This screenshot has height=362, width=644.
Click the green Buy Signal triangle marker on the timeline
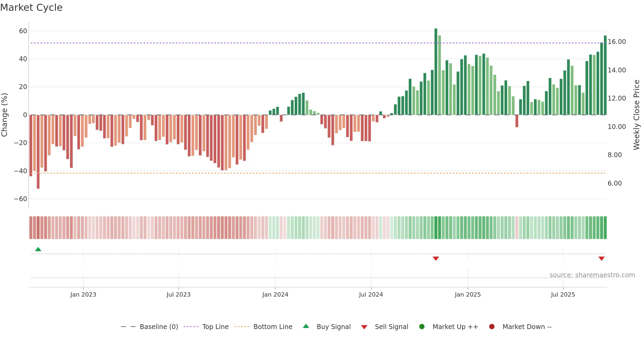click(x=38, y=249)
